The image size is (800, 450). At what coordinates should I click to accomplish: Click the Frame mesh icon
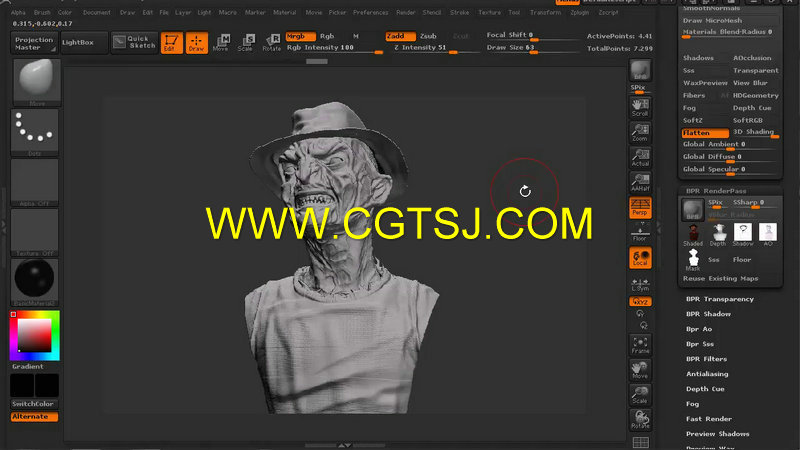[x=640, y=344]
